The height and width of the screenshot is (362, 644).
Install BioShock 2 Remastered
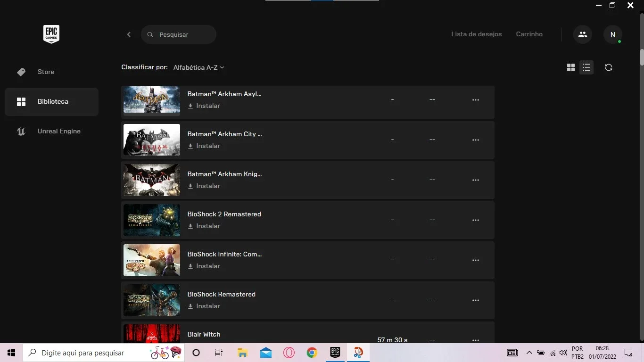pos(204,226)
